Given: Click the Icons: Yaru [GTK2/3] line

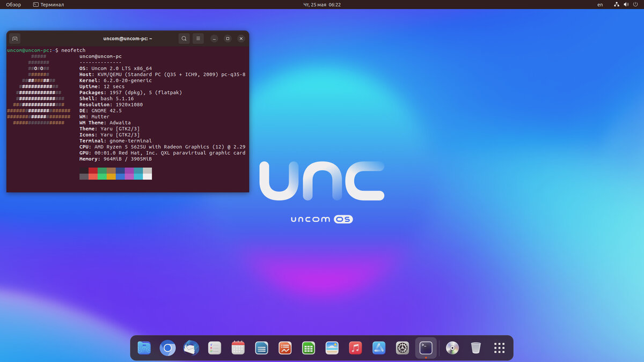Looking at the screenshot, I should click(109, 135).
